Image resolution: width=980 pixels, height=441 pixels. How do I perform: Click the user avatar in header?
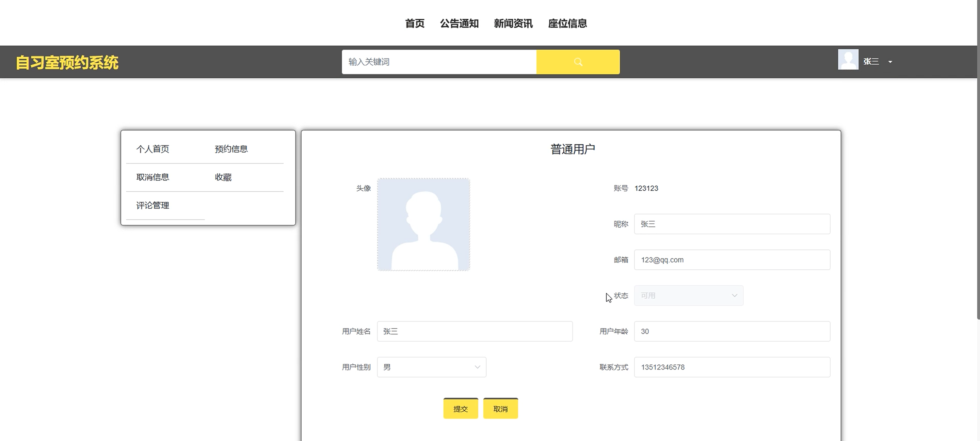point(848,60)
